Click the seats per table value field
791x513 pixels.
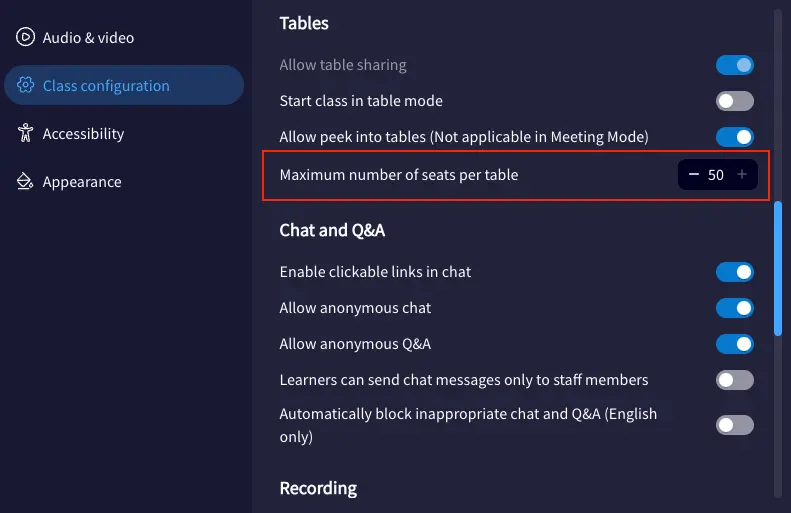716,175
